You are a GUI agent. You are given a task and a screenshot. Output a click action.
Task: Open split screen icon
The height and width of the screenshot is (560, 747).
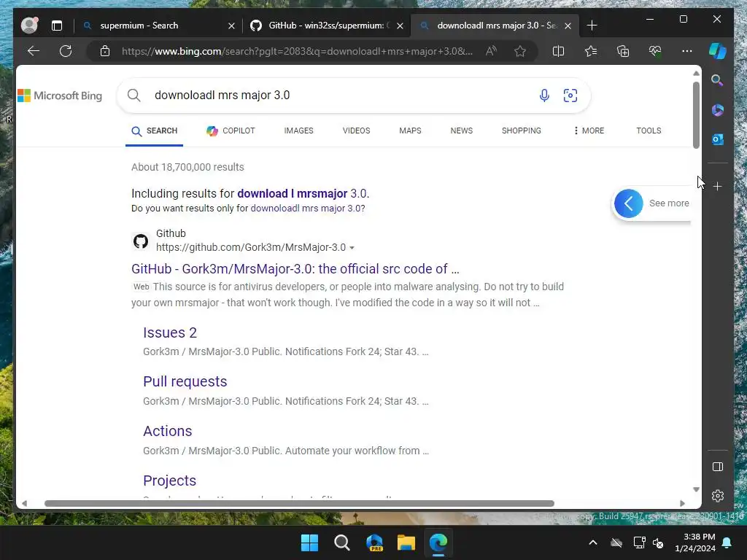(x=558, y=51)
